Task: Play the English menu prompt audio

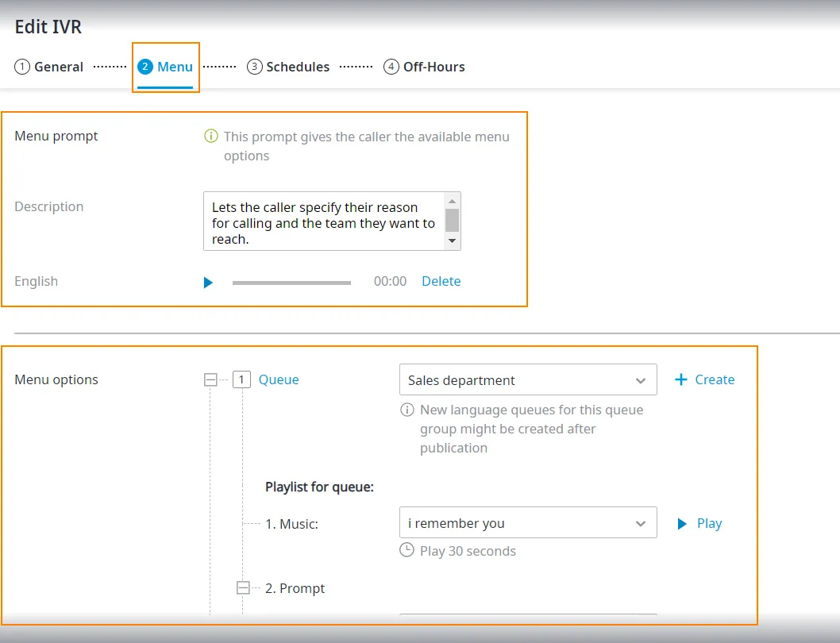Action: coord(208,282)
